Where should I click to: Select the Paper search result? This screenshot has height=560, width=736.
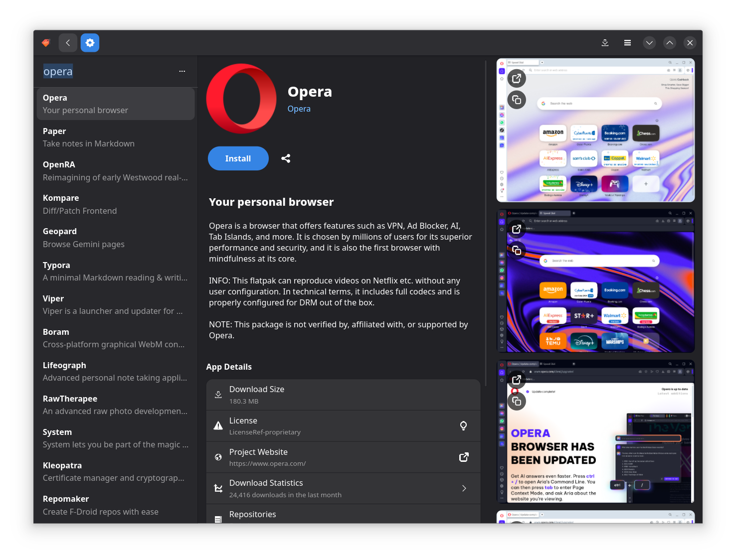[116, 137]
